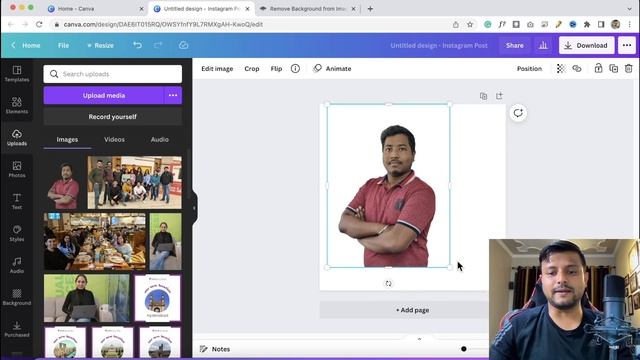Click the Animate button
The width and height of the screenshot is (640, 360).
(332, 69)
